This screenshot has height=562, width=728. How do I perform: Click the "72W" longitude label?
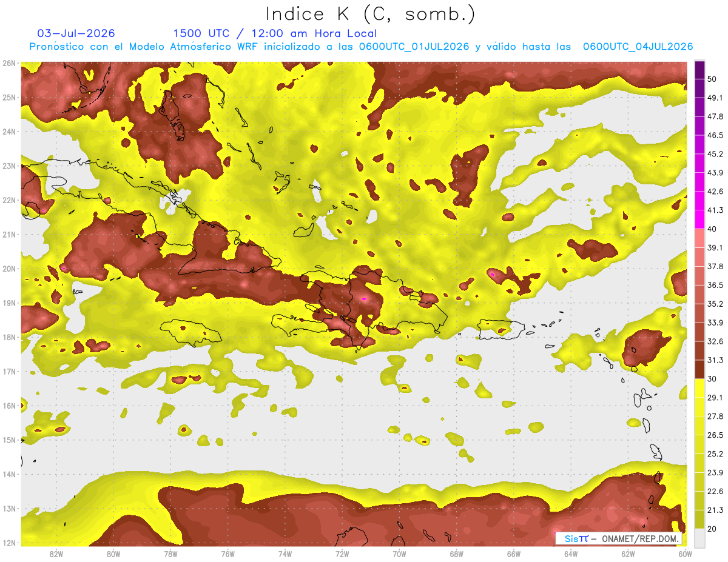point(342,554)
